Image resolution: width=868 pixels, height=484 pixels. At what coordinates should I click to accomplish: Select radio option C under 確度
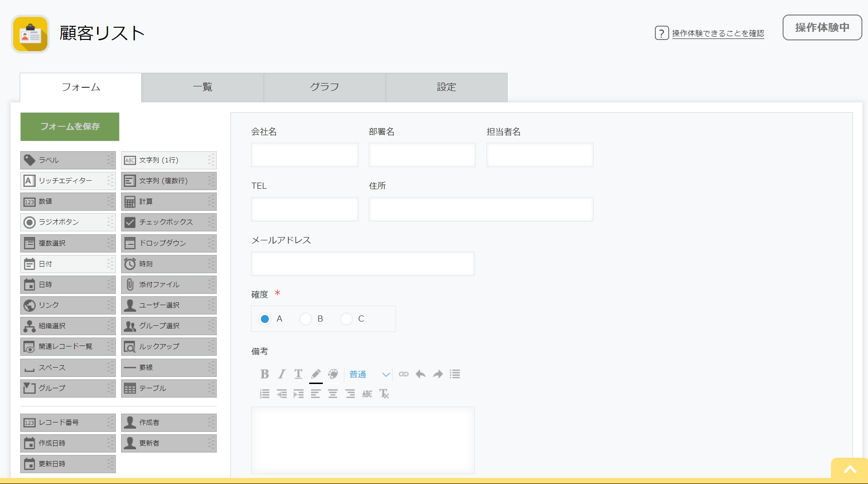click(x=346, y=319)
